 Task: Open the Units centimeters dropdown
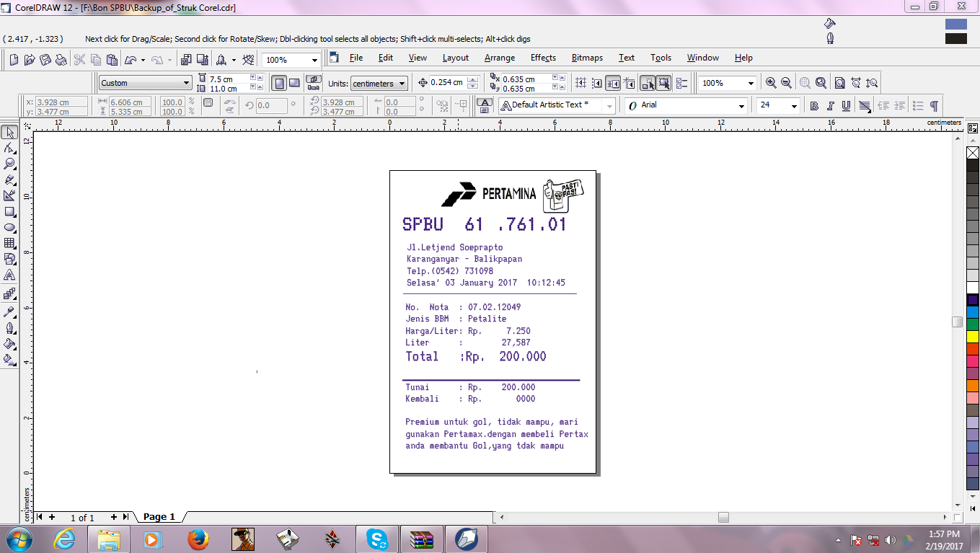click(x=402, y=83)
